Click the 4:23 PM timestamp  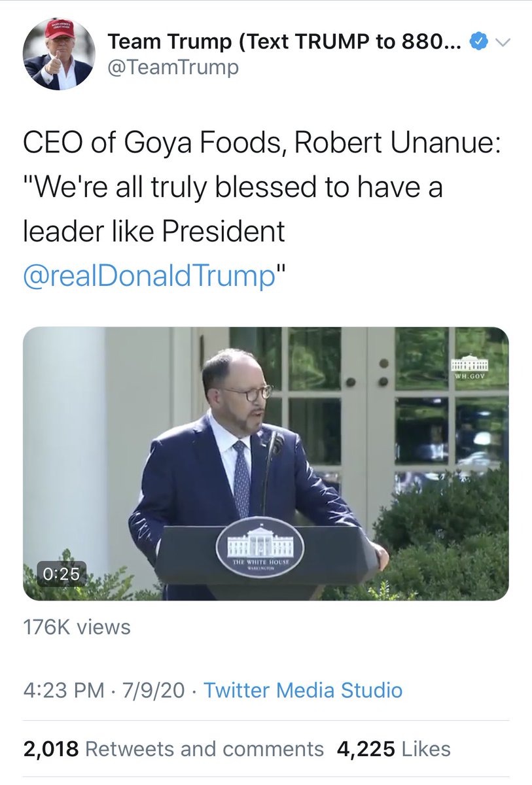tap(63, 690)
